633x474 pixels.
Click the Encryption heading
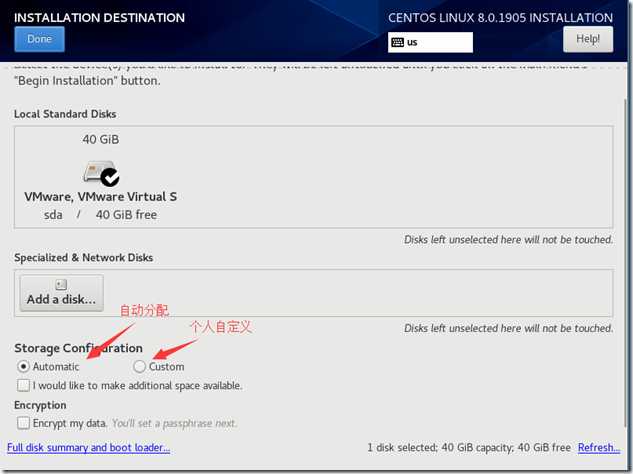pos(40,405)
